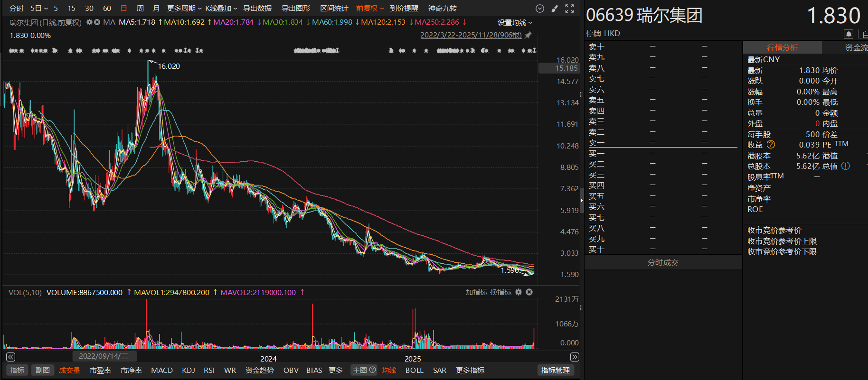Open MA indicator settings gear
The height and width of the screenshot is (380, 868).
pyautogui.click(x=89, y=22)
